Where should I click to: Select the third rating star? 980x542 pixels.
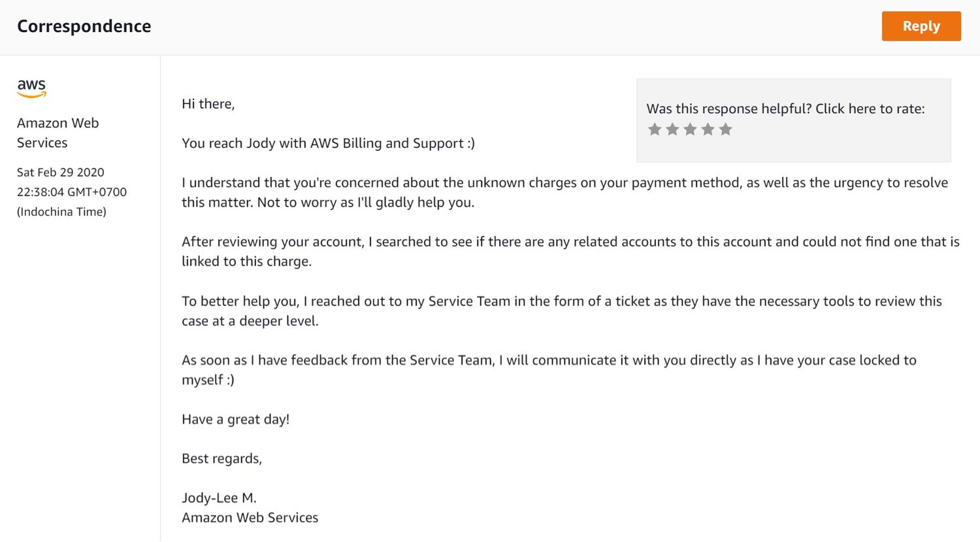coord(690,129)
